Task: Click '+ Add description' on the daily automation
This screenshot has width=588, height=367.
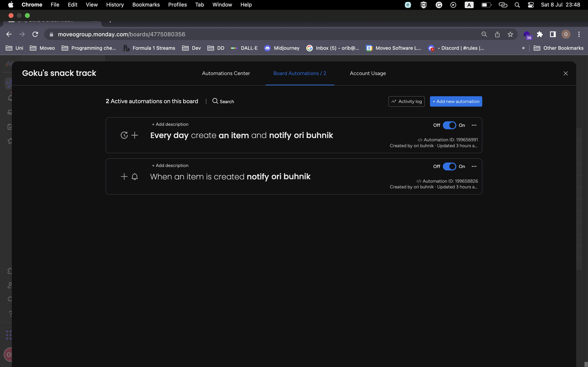Action: (170, 124)
